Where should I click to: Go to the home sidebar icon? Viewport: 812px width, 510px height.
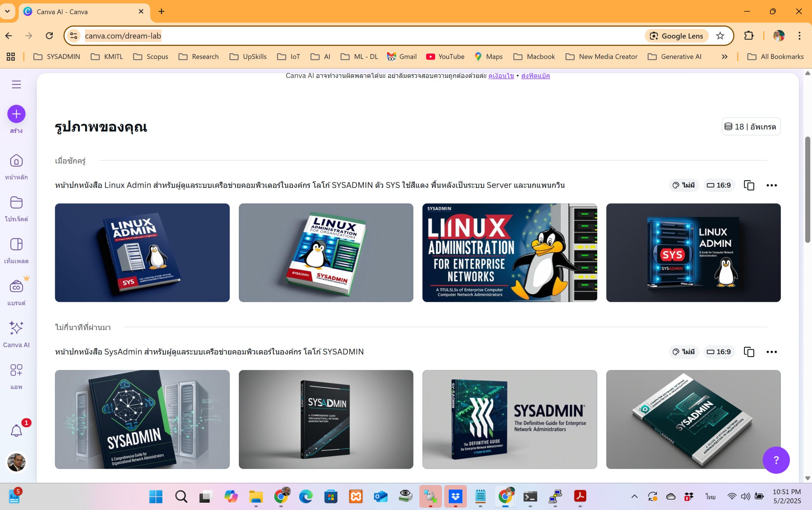(16, 161)
